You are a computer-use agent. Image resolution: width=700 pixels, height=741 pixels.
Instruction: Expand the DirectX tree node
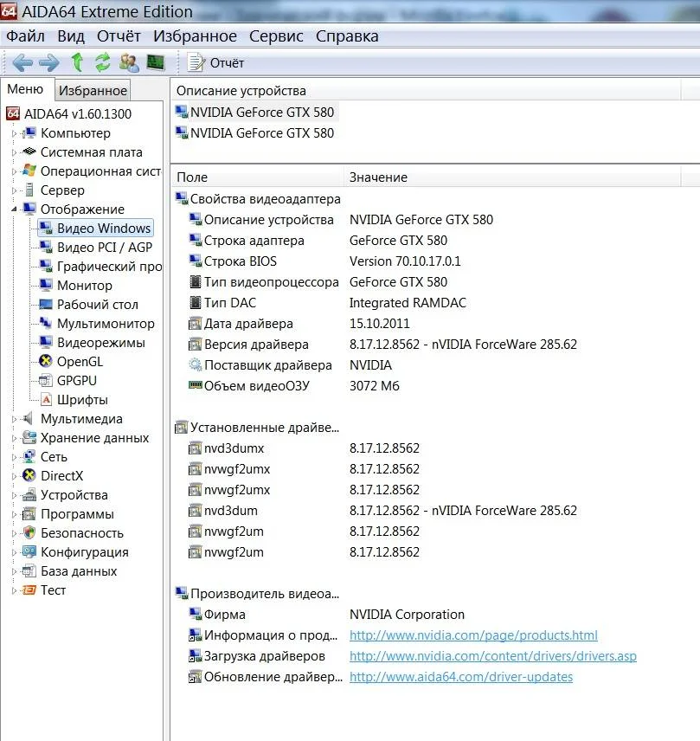point(14,476)
